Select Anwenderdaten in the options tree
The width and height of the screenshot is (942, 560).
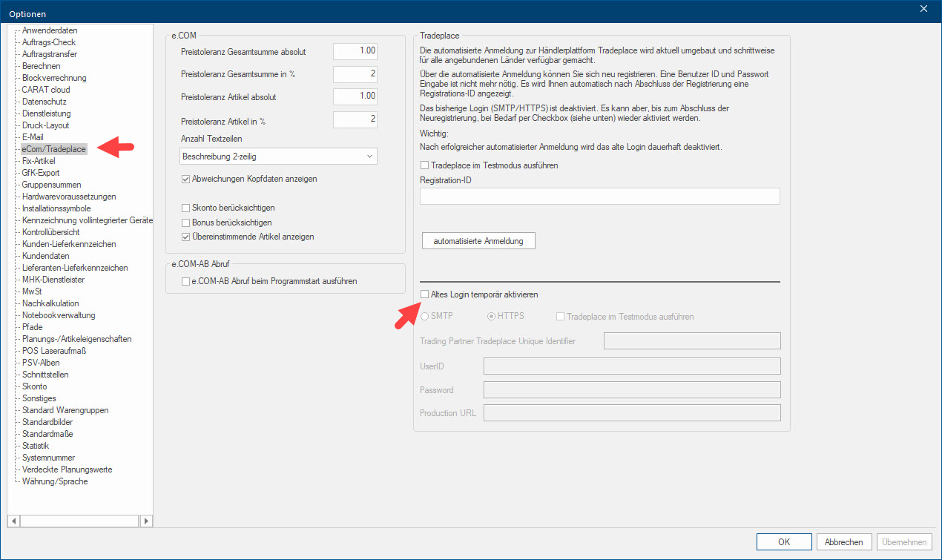pos(50,30)
